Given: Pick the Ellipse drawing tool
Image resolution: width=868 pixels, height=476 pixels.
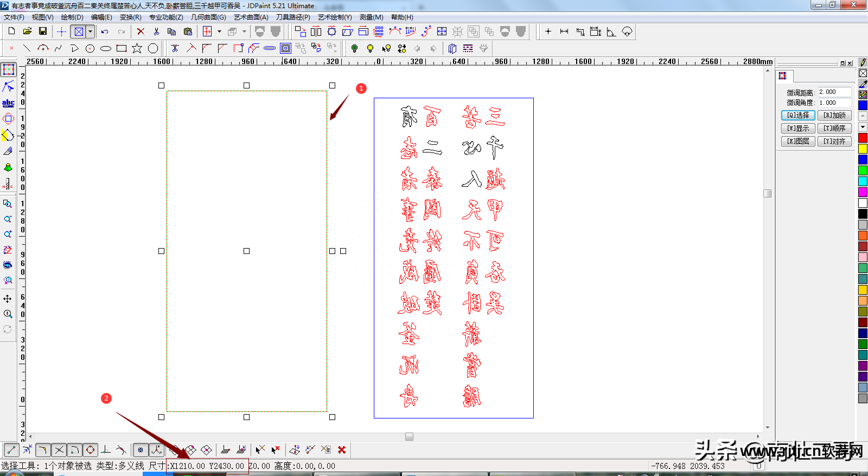Looking at the screenshot, I should pyautogui.click(x=106, y=48).
